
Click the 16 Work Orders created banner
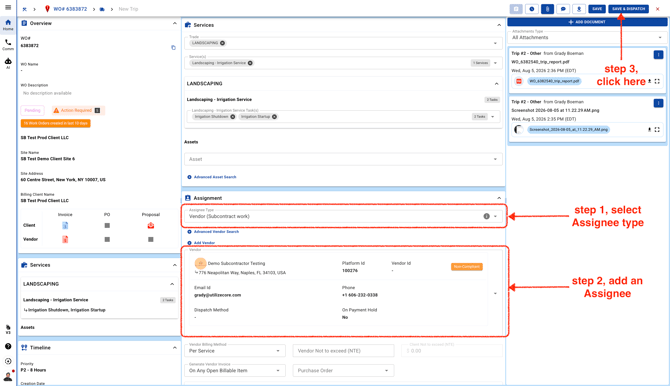coord(56,123)
